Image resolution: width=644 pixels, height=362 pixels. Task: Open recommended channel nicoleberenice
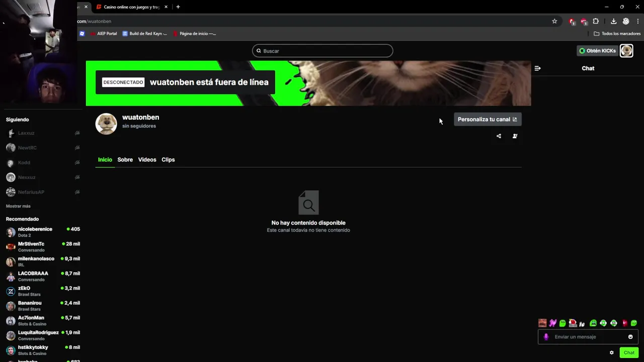click(x=43, y=232)
